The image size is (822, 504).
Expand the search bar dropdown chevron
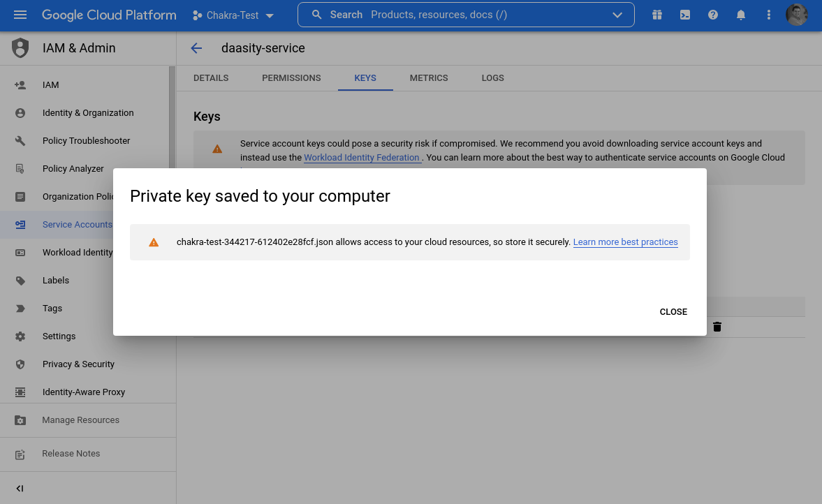pyautogui.click(x=617, y=15)
